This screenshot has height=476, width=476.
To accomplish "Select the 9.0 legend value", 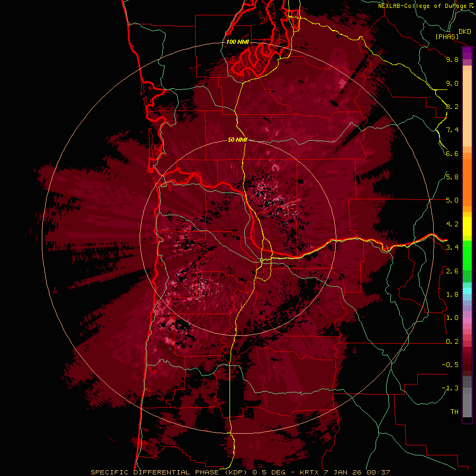I will (452, 84).
